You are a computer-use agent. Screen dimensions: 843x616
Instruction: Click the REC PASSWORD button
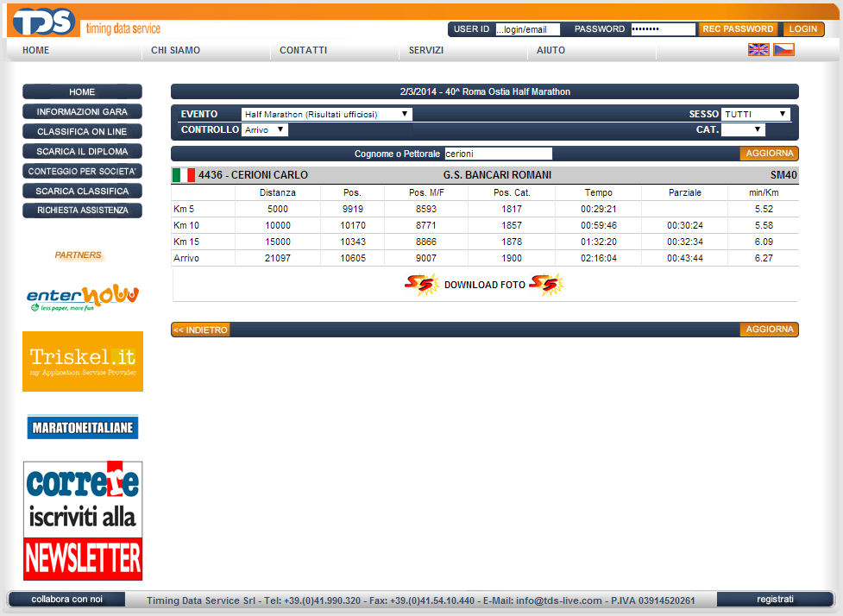click(737, 29)
